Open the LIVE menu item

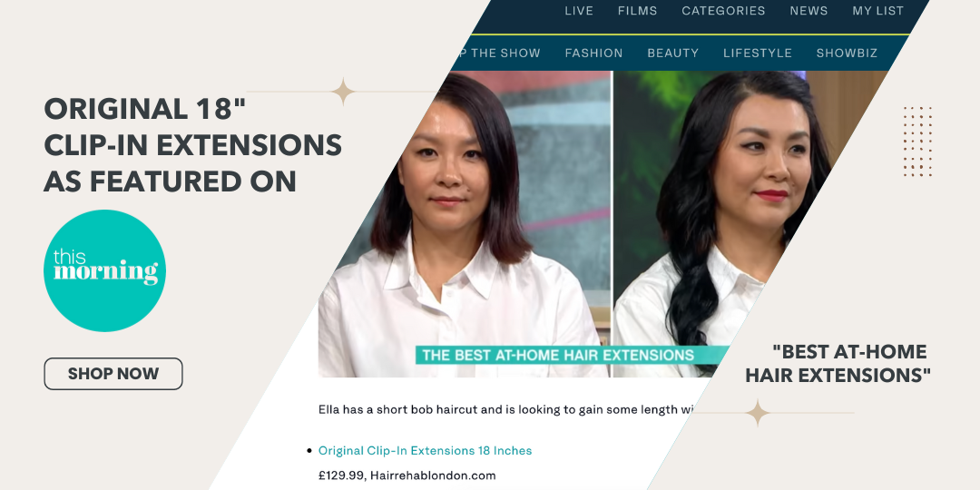[x=579, y=11]
